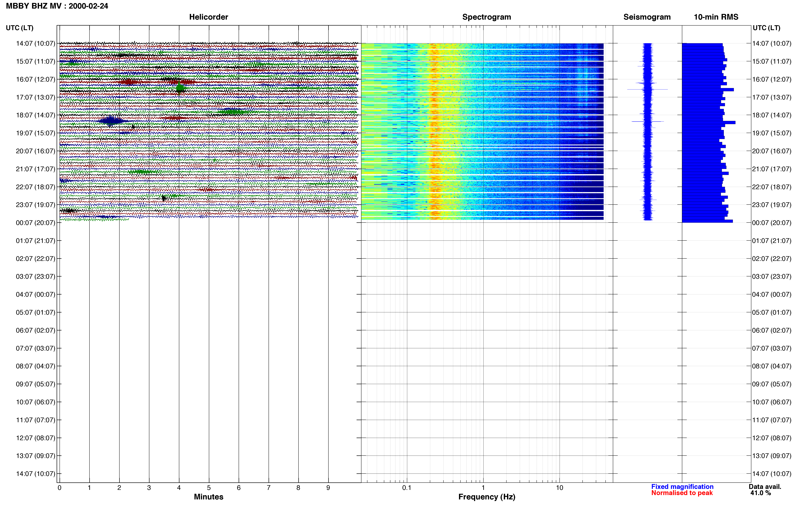Click left time label '21:07 (17:07)'
This screenshot has height=508, width=812.
click(36, 169)
